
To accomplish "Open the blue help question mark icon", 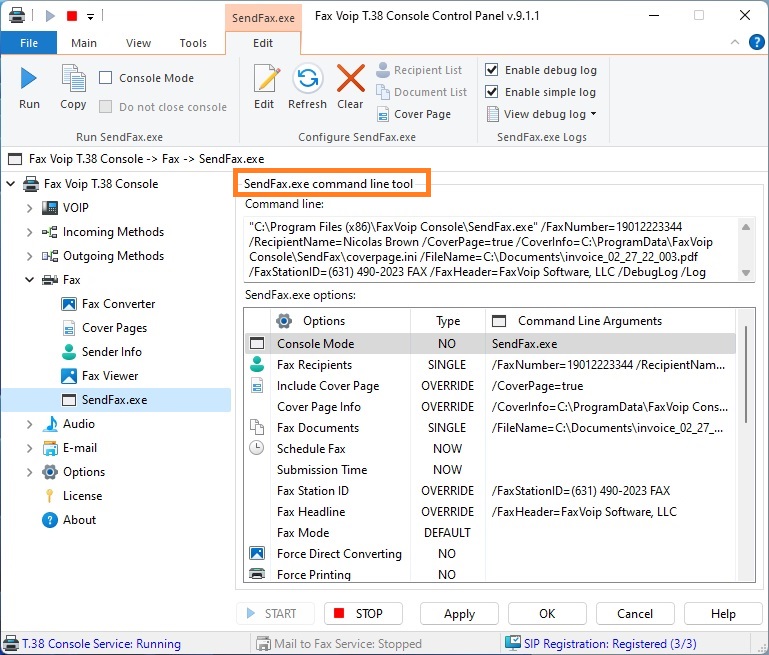I will point(756,42).
